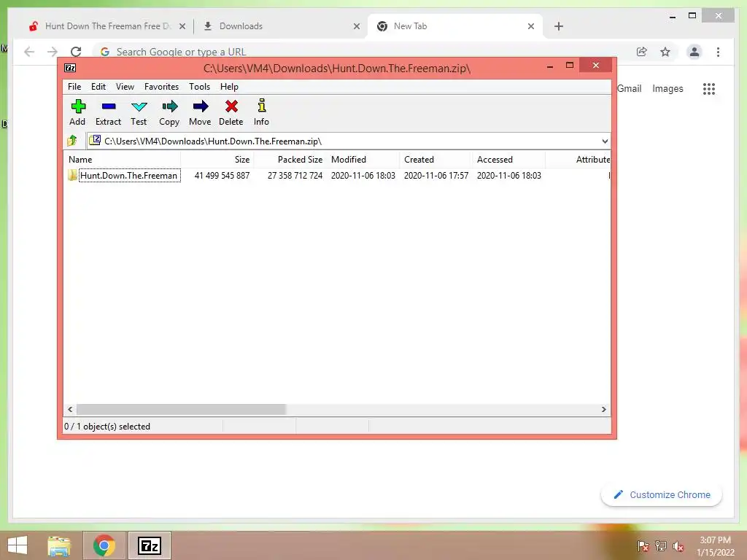
Task: Click the Hunt.Down.The.Freeman folder icon
Action: click(x=72, y=175)
